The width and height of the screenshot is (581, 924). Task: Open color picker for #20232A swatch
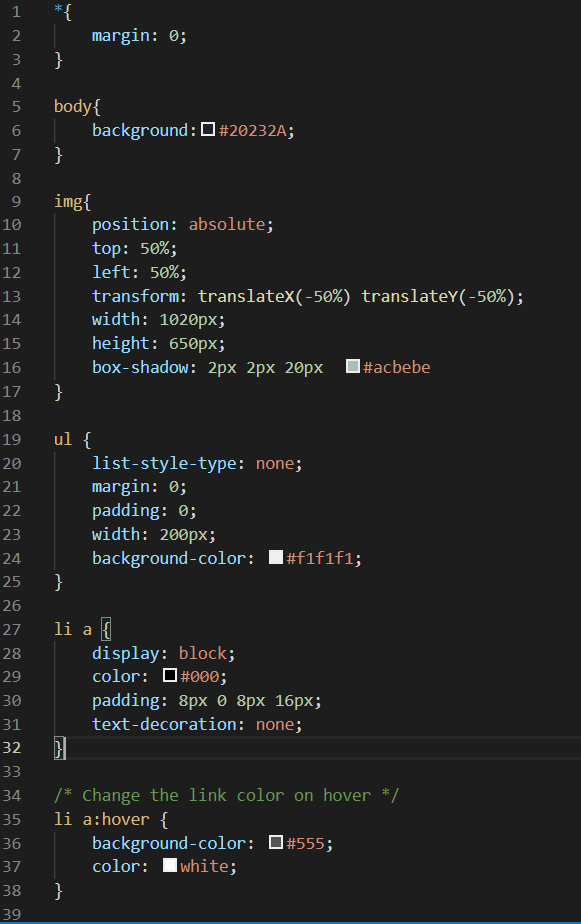(208, 129)
